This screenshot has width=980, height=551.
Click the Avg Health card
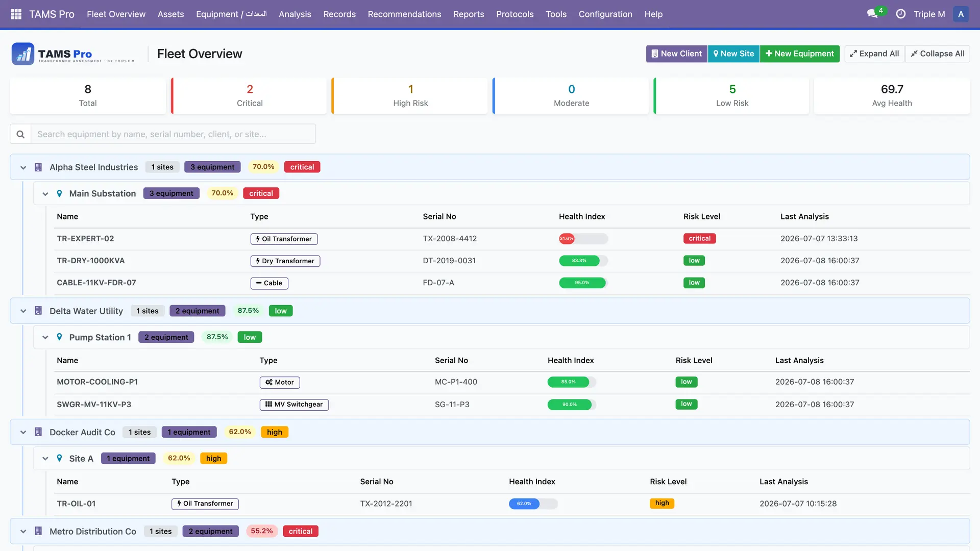click(x=892, y=96)
